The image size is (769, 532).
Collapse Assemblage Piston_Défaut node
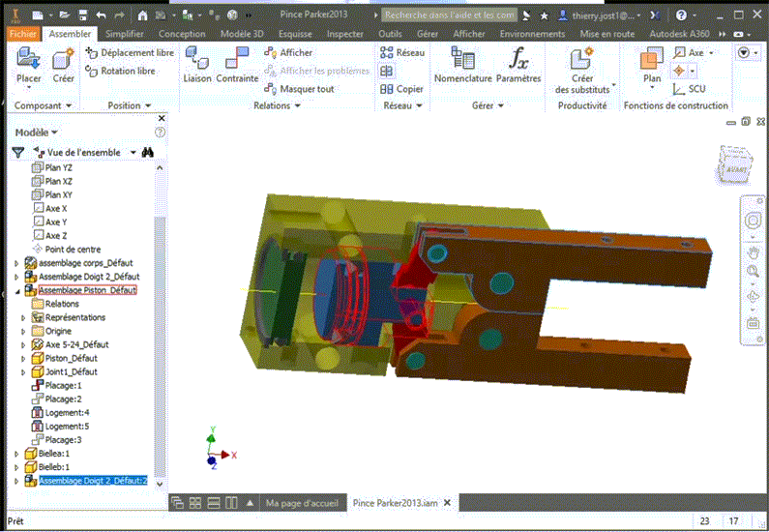(16, 291)
